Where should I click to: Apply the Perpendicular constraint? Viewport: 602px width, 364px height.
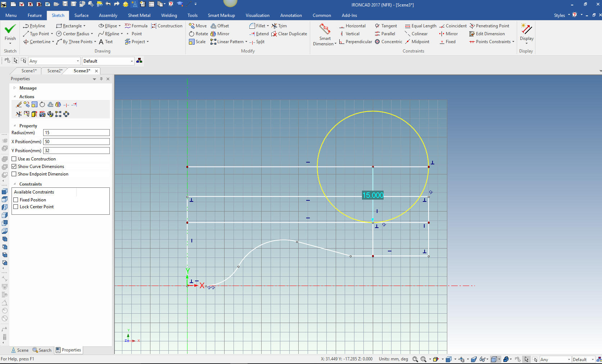click(356, 42)
